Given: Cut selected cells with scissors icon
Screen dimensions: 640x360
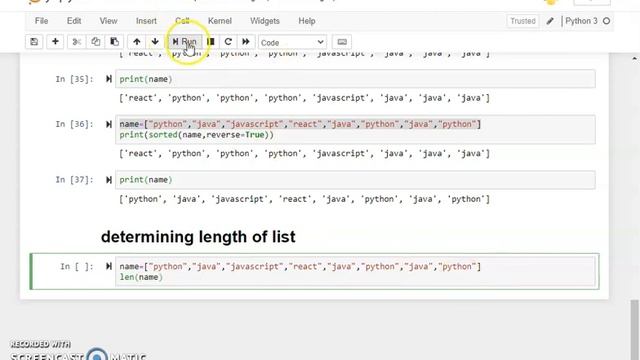Looking at the screenshot, I should tap(76, 42).
